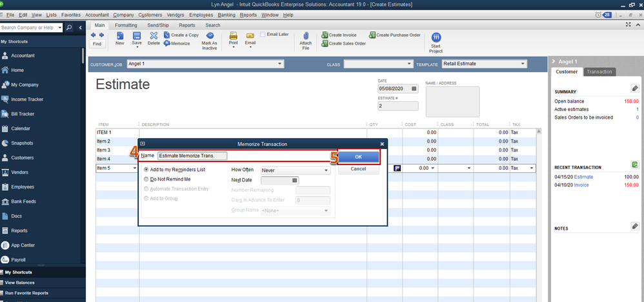This screenshot has height=302, width=644.
Task: Click the Email icon
Action: click(x=250, y=35)
